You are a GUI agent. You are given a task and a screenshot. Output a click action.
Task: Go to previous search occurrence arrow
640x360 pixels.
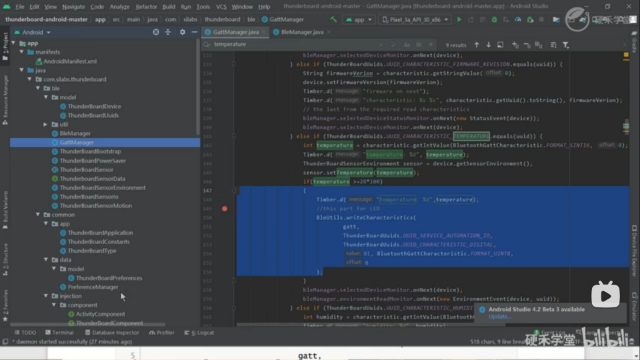[x=476, y=44]
